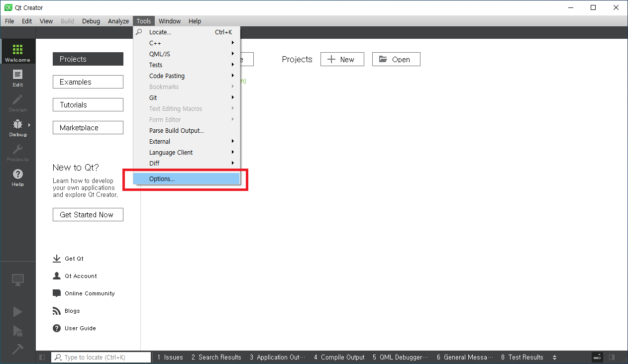The image size is (628, 364).
Task: Click the Get Qt download icon
Action: point(57,259)
